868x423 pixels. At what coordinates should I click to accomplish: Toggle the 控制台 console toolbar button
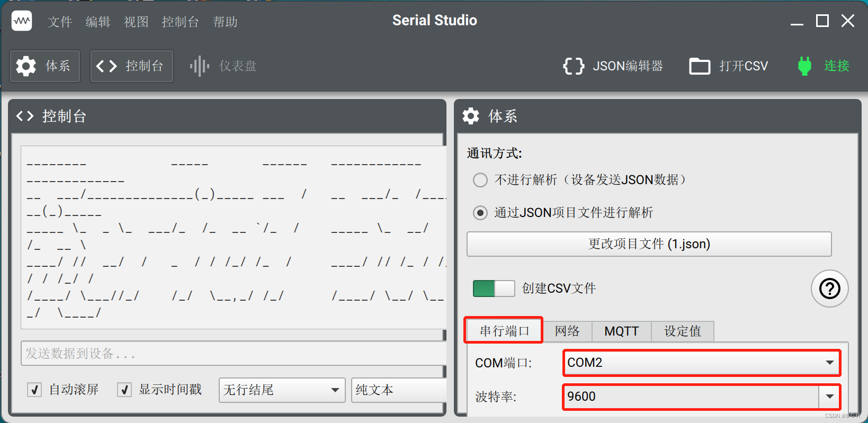[132, 66]
